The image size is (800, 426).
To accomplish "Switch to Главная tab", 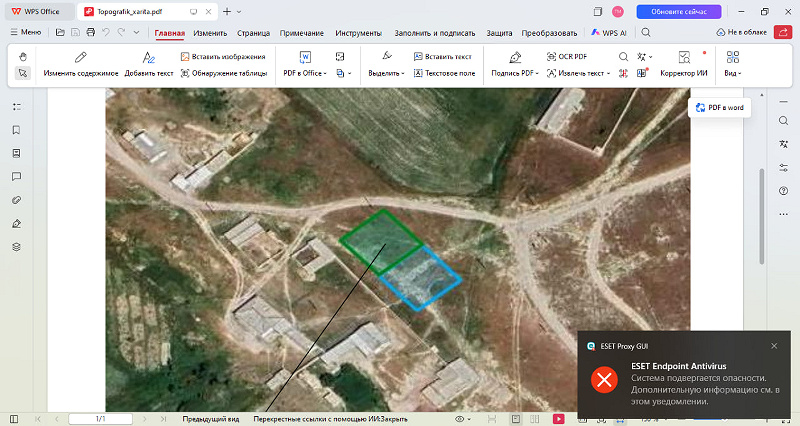I will coord(169,33).
